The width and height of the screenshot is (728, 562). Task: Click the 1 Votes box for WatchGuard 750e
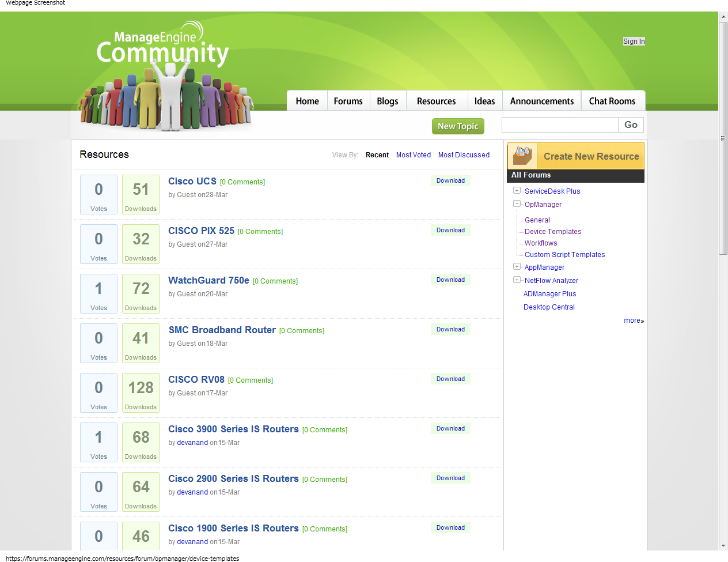click(x=98, y=294)
